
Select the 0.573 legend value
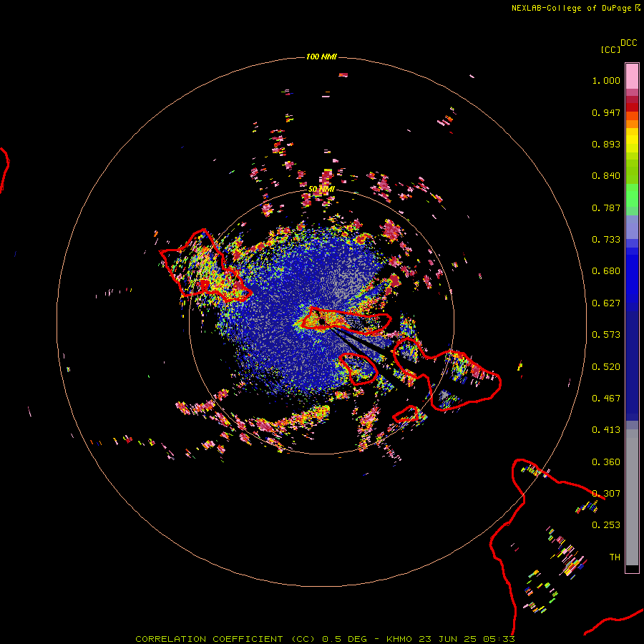pos(606,335)
